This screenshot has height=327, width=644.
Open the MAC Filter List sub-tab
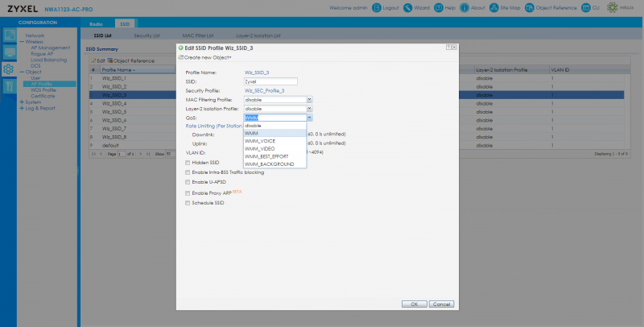[198, 35]
